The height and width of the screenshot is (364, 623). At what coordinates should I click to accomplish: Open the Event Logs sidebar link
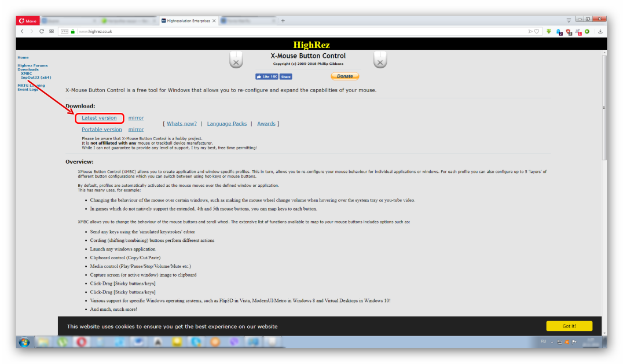coord(28,89)
